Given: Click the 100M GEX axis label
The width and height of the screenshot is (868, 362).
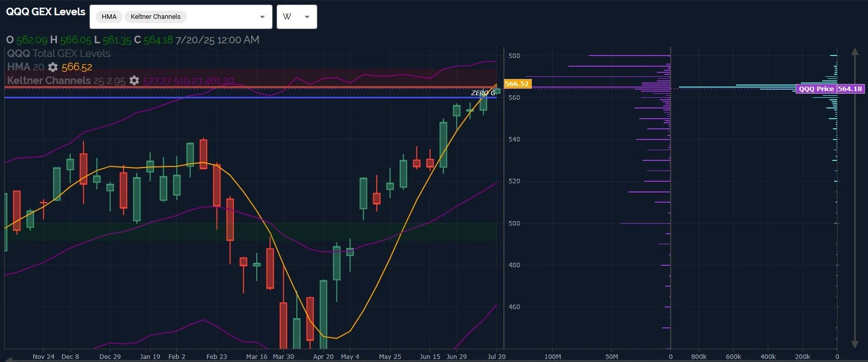Looking at the screenshot, I should [553, 356].
